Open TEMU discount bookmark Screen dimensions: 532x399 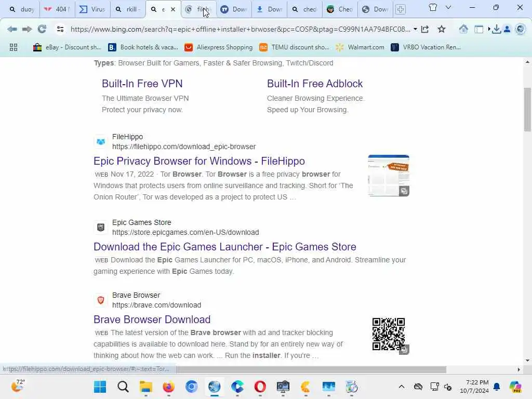[294, 47]
